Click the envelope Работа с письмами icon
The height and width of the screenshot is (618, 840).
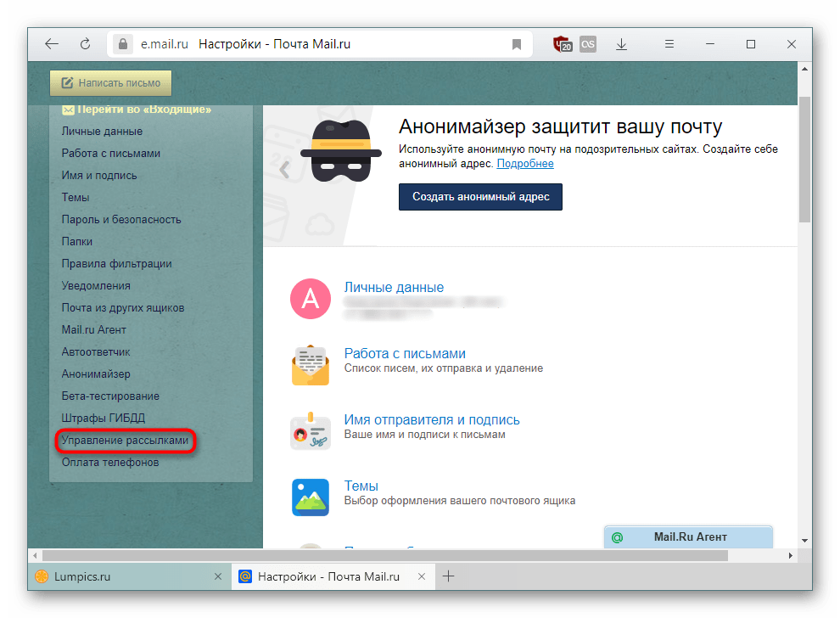pyautogui.click(x=311, y=365)
